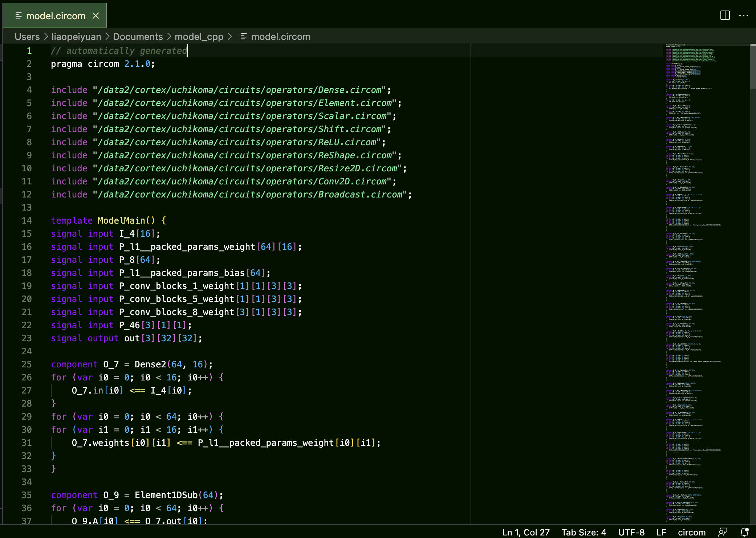The height and width of the screenshot is (538, 756).
Task: Click Ln 1, Col 27 position indicator
Action: 525,532
